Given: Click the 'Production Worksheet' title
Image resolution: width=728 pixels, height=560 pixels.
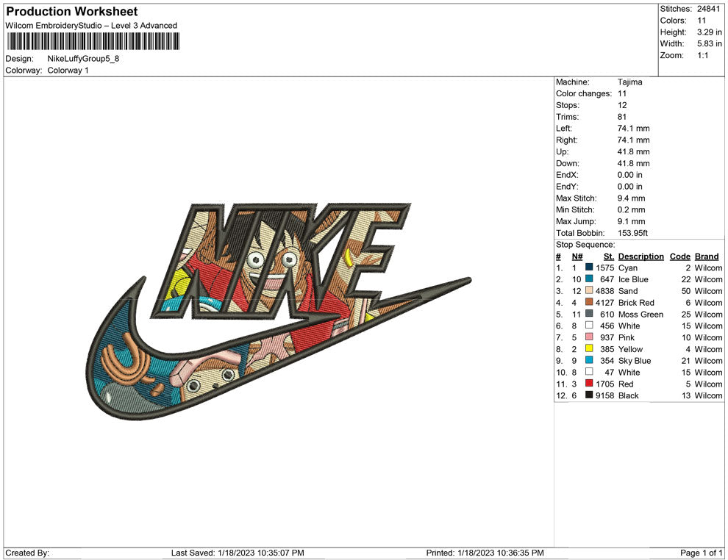Looking at the screenshot, I should point(72,12).
